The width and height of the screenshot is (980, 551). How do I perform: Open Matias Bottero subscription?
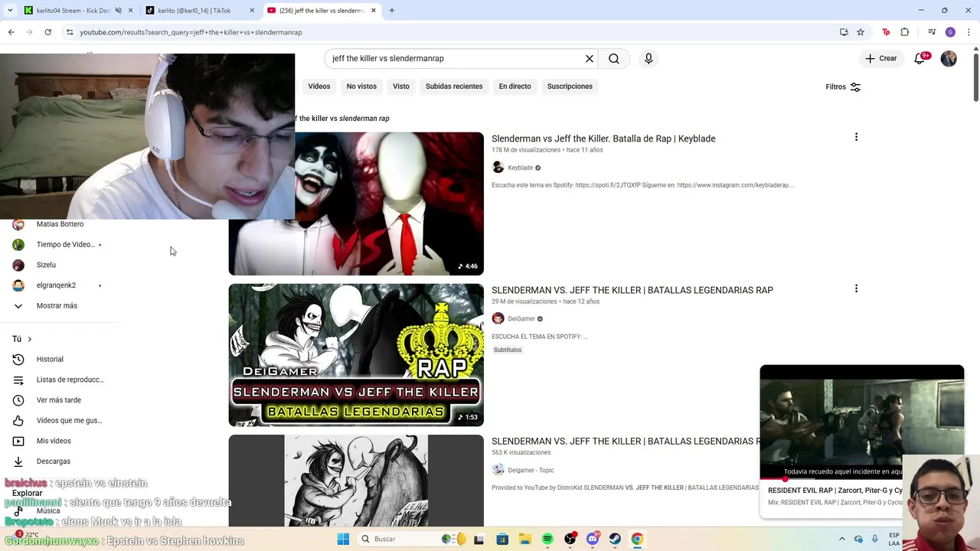[x=58, y=224]
